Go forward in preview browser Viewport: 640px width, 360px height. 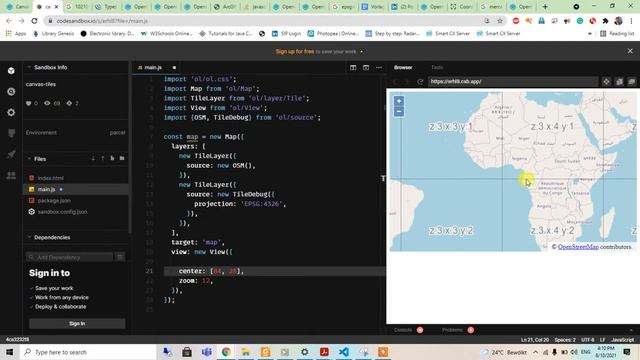pos(407,82)
